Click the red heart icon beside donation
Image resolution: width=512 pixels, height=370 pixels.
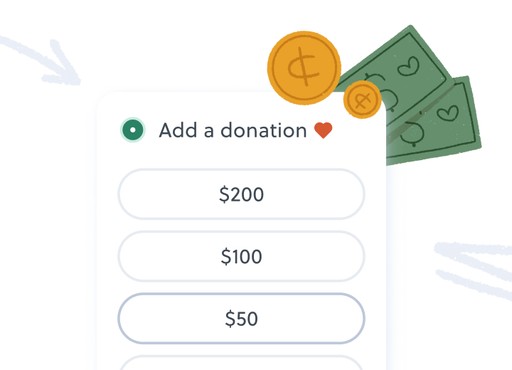[323, 130]
